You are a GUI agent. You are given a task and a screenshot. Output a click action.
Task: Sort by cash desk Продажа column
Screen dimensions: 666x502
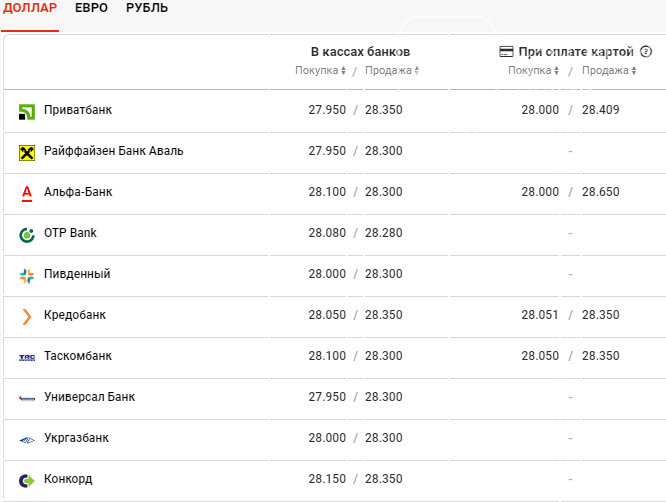pos(391,71)
